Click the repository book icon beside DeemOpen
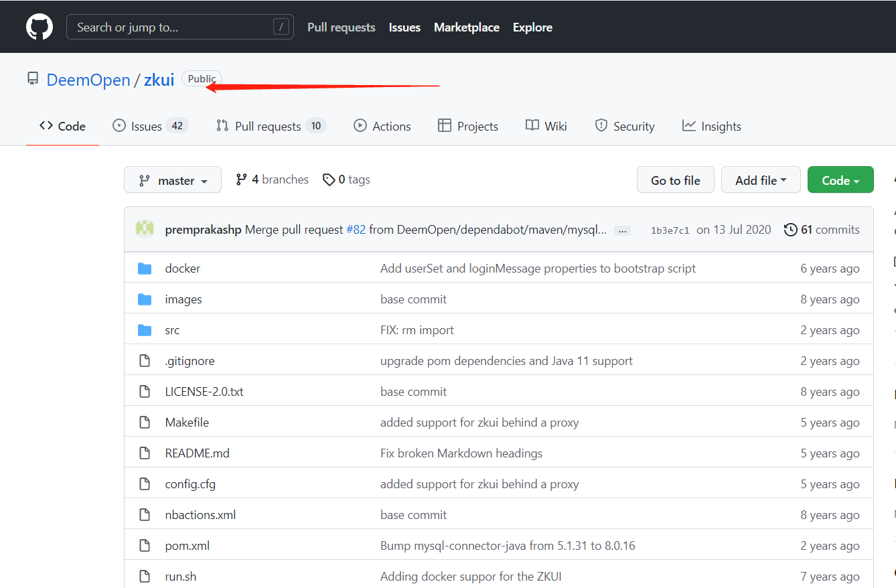Viewport: 896px width, 588px height. pos(33,79)
